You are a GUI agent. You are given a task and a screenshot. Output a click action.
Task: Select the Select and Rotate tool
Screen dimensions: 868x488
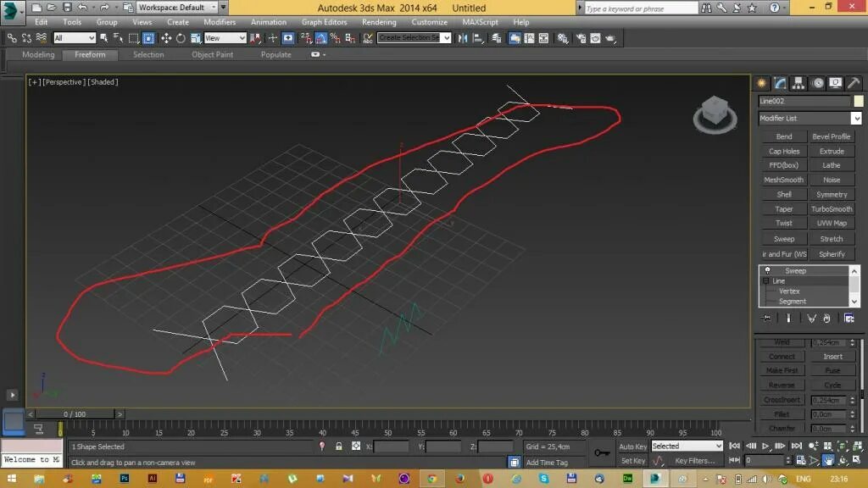click(181, 38)
